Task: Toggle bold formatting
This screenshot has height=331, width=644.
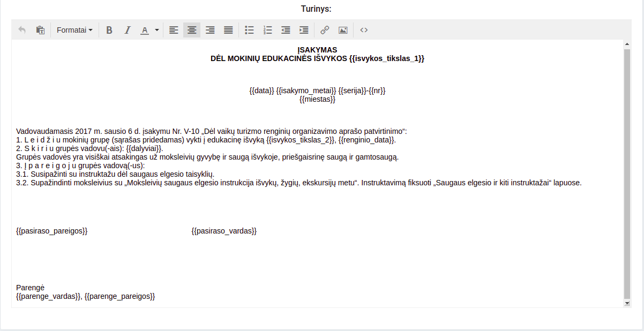Action: click(109, 30)
